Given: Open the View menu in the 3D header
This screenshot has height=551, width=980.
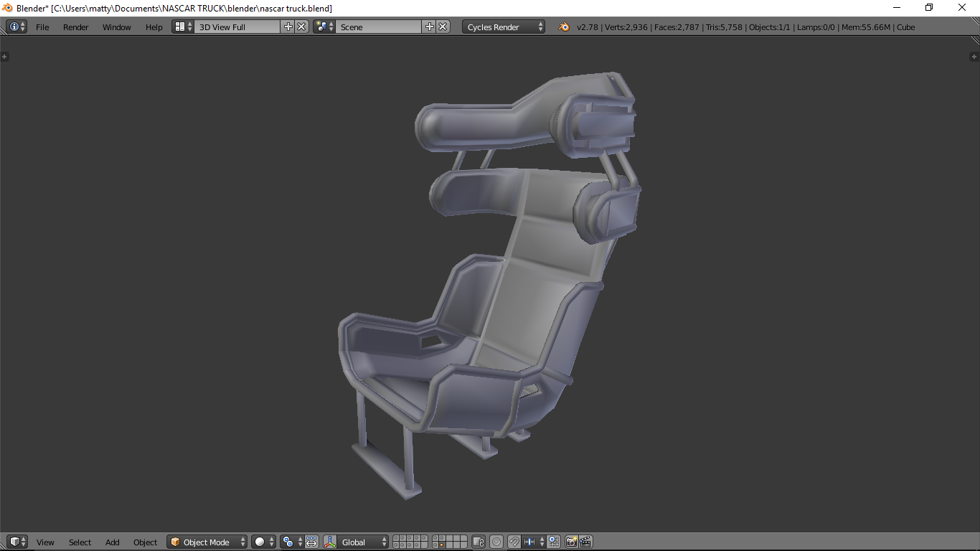Looking at the screenshot, I should [45, 542].
